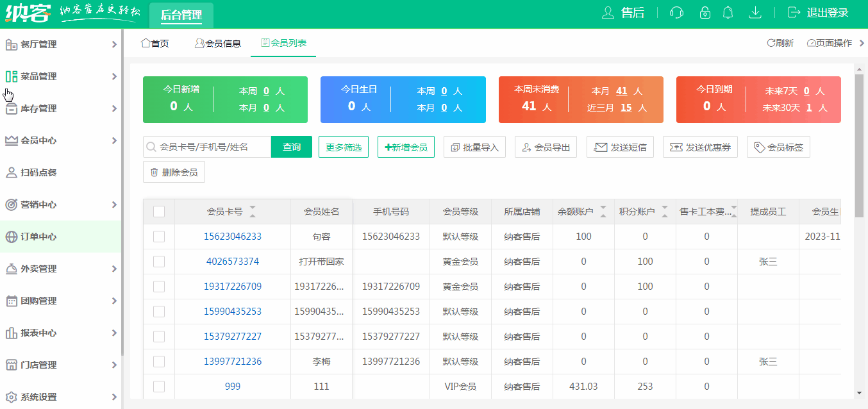Expand the 营销中心 menu chevron

tap(114, 204)
